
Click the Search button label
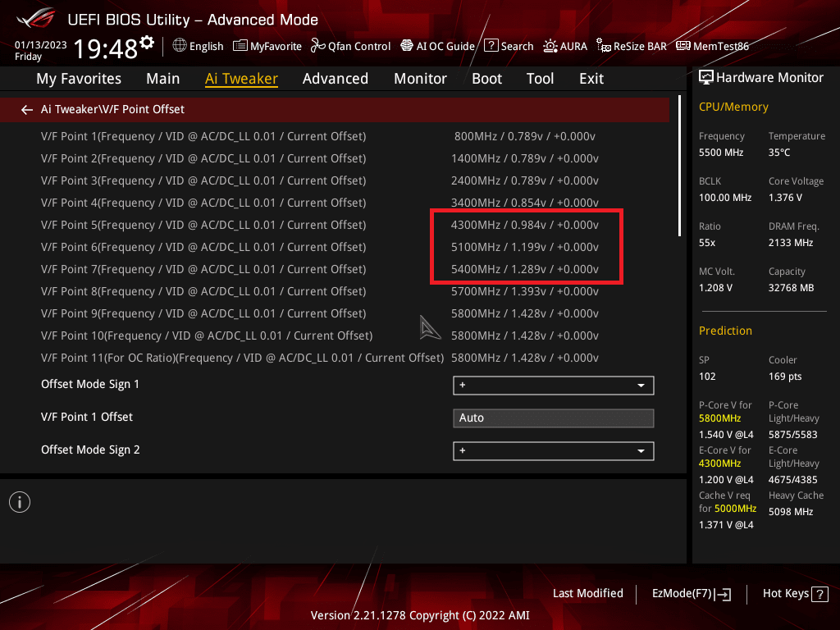click(x=517, y=46)
